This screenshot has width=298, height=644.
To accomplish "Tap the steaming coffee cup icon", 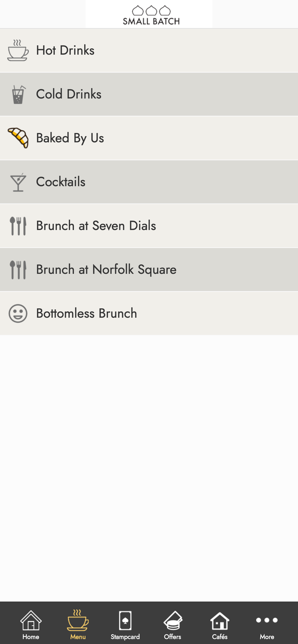I will tap(18, 50).
